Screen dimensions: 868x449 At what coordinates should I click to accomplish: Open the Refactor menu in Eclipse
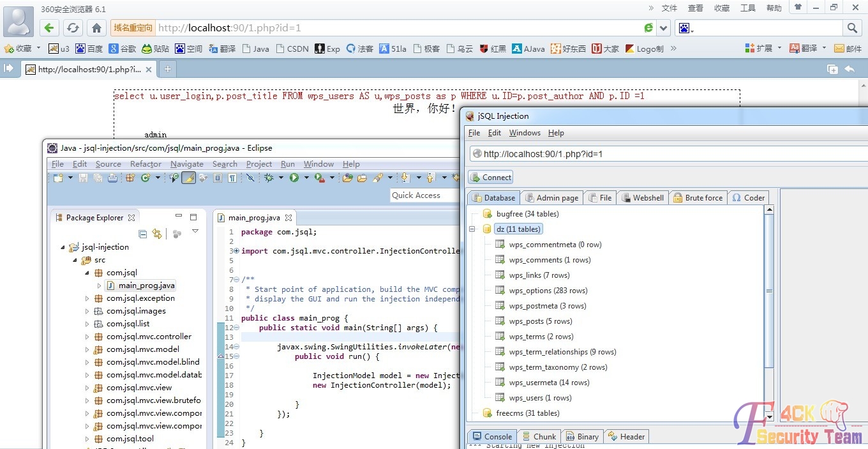point(145,164)
